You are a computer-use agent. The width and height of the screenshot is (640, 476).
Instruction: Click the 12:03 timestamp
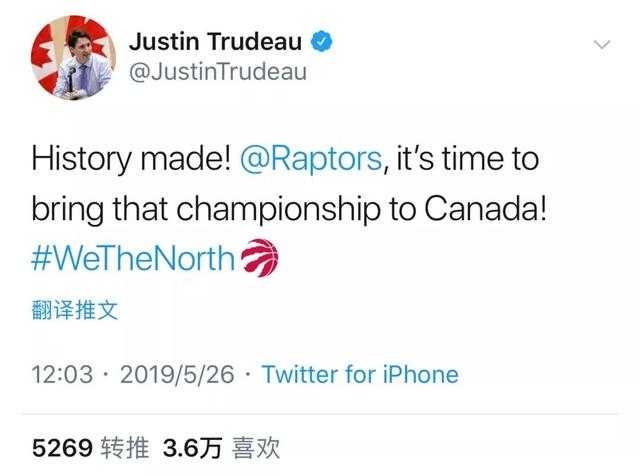point(62,375)
